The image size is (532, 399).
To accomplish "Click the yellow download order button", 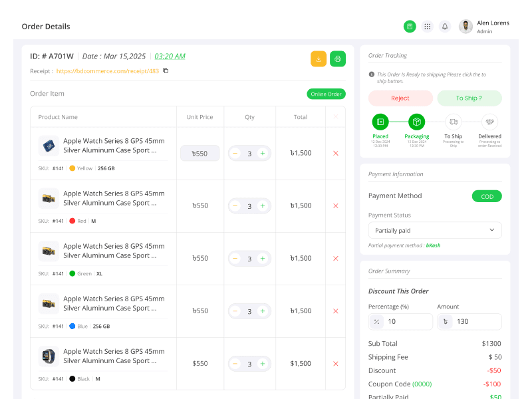I will pos(319,59).
